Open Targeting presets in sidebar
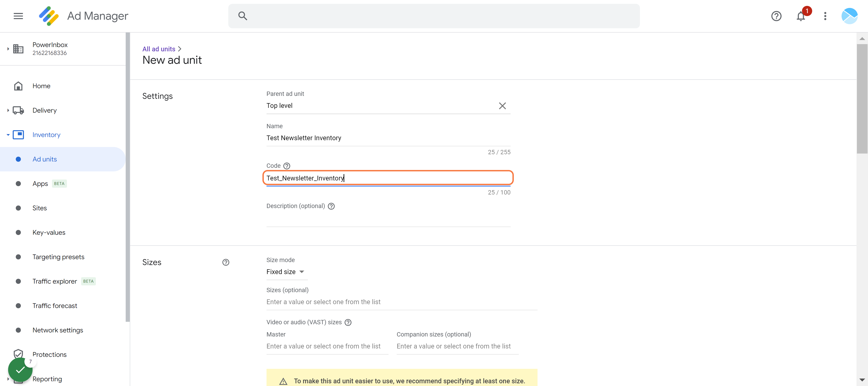 click(x=58, y=257)
